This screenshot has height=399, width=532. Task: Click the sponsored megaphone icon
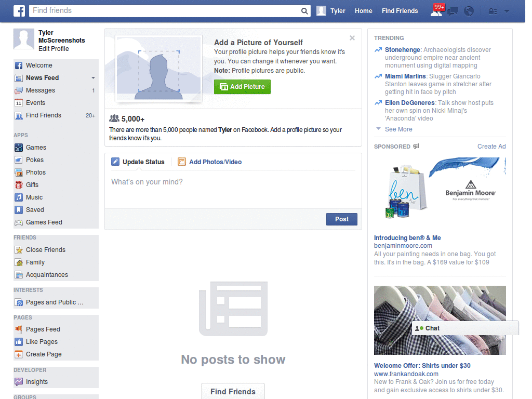pyautogui.click(x=416, y=146)
